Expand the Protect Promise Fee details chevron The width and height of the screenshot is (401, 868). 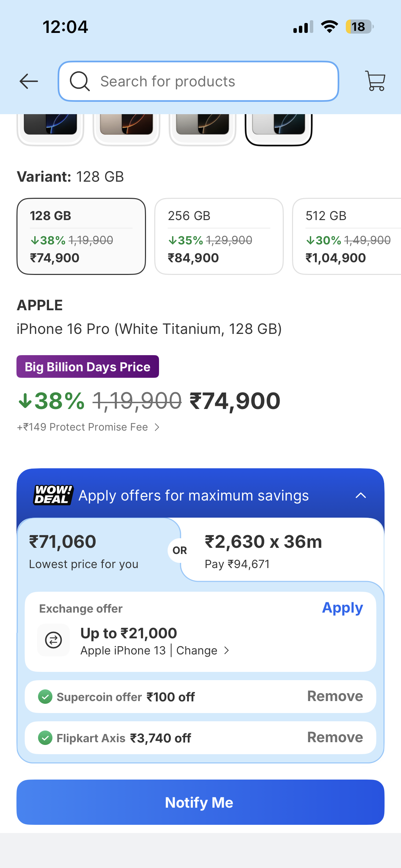point(157,427)
